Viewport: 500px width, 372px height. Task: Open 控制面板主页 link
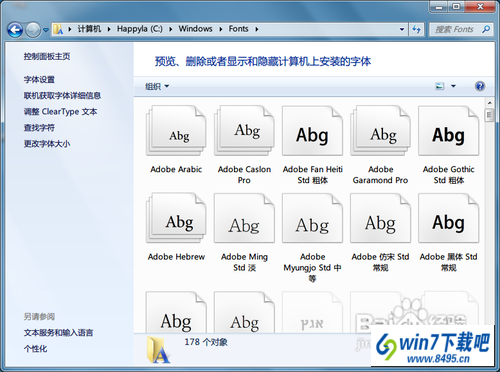[47, 56]
